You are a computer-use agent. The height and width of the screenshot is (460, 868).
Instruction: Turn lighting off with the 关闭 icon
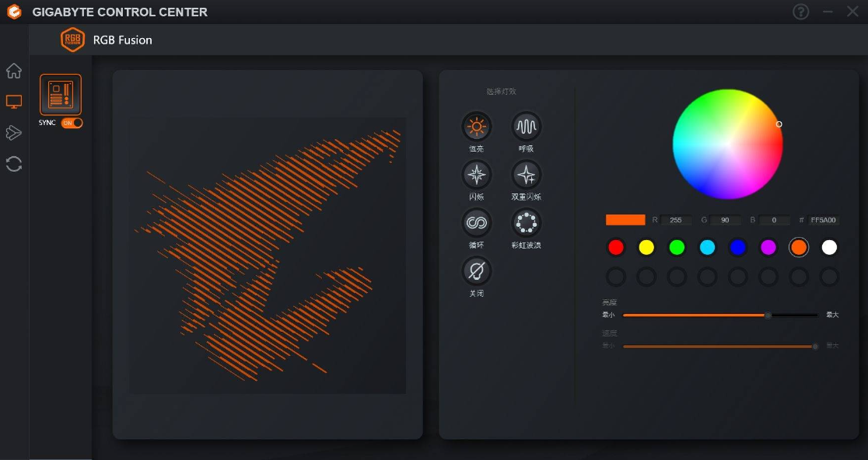click(x=476, y=271)
